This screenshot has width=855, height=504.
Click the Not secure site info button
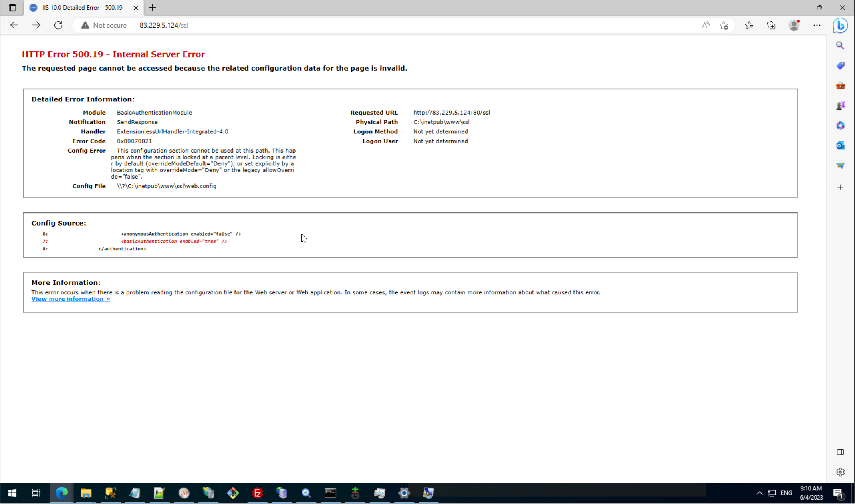pyautogui.click(x=104, y=25)
